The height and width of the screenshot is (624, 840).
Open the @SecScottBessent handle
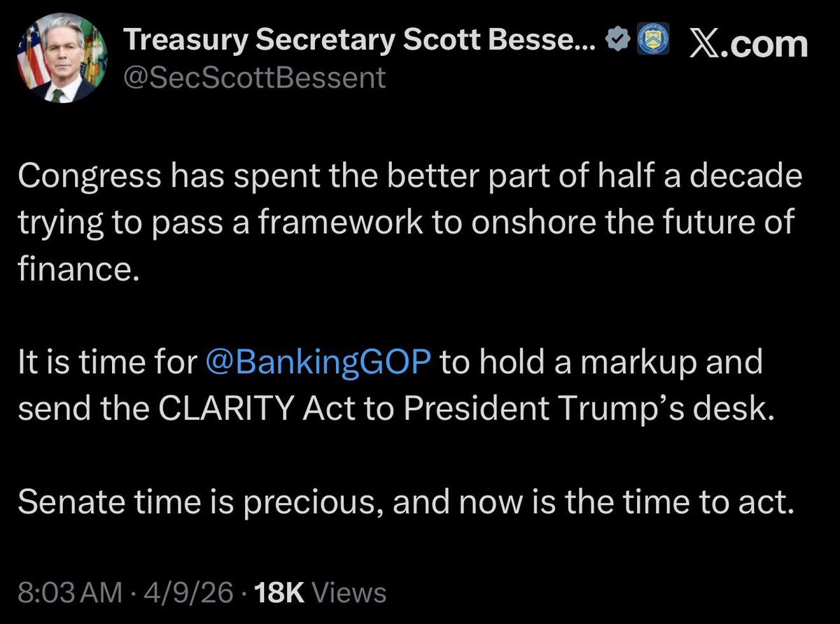pyautogui.click(x=254, y=78)
